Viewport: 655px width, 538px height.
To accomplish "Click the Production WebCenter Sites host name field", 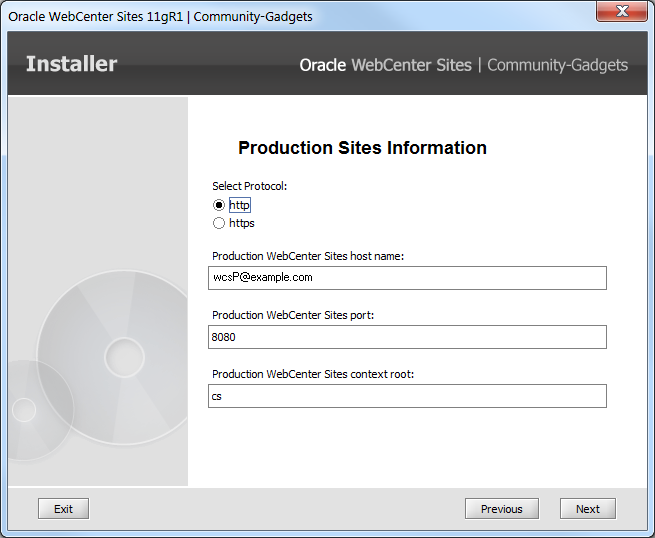I will coord(407,278).
